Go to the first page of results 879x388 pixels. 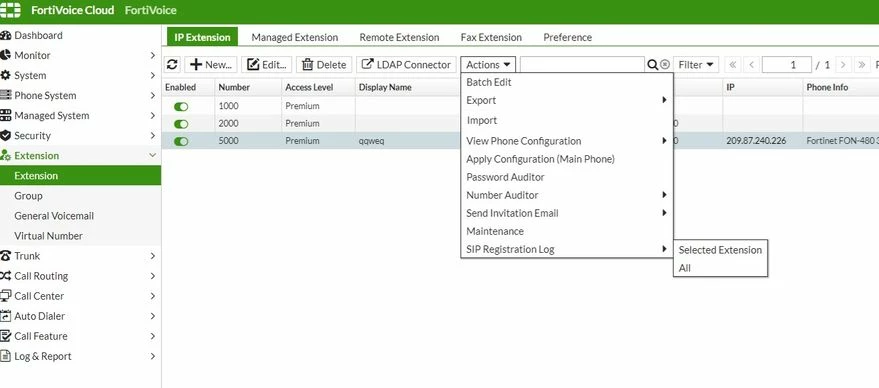tap(732, 65)
